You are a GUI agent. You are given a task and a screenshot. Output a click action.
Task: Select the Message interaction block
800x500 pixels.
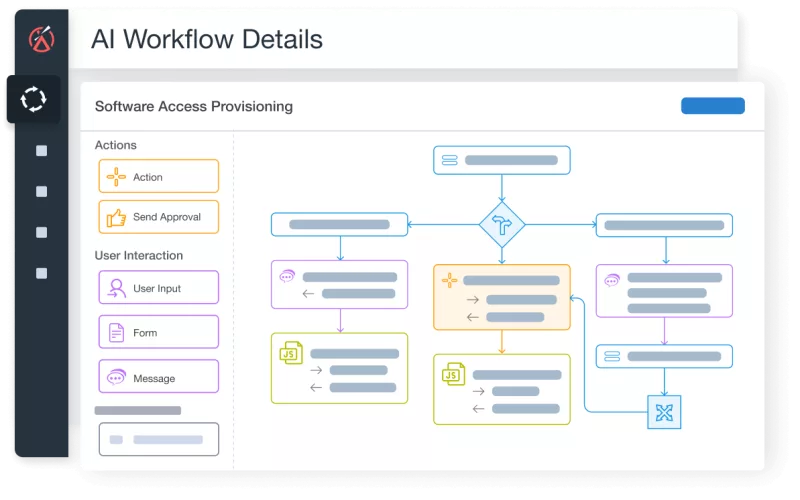click(x=158, y=377)
